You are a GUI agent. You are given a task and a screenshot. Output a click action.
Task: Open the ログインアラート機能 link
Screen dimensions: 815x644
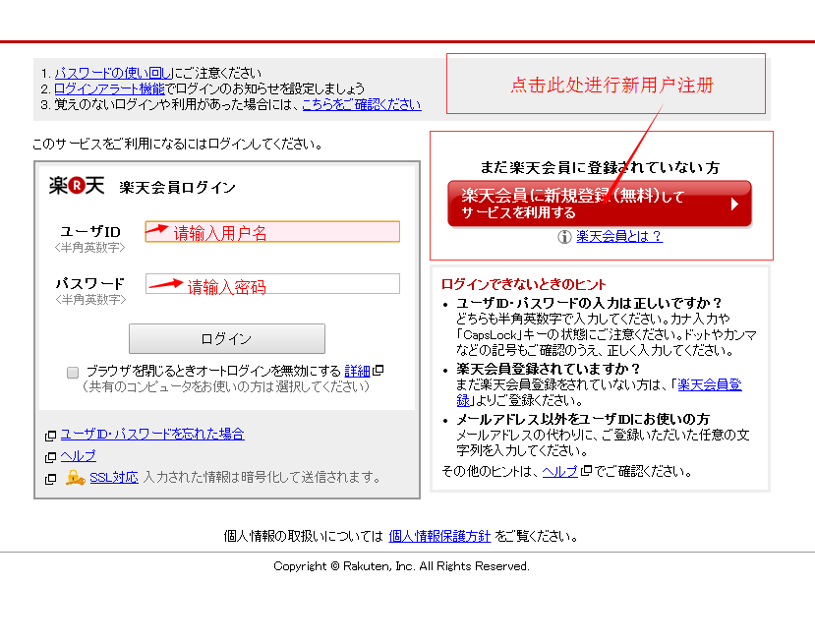coord(109,88)
